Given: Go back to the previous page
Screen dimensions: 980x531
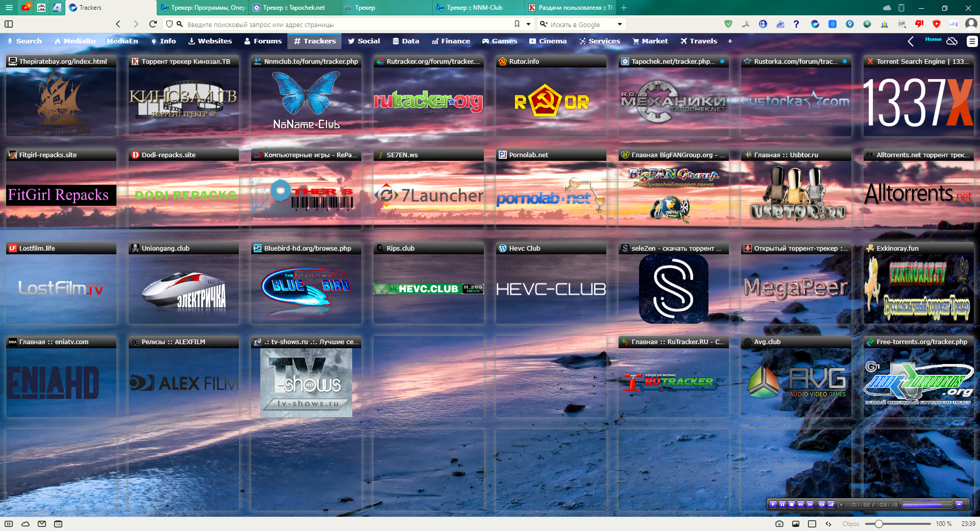Looking at the screenshot, I should (118, 24).
